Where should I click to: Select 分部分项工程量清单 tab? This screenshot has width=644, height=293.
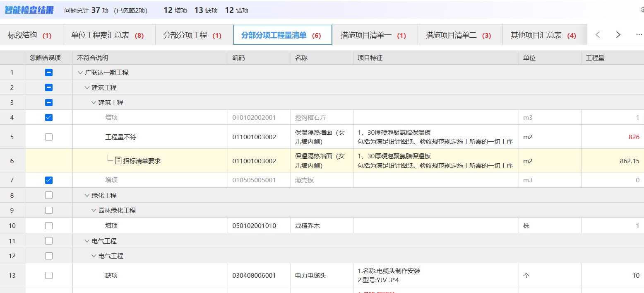tap(283, 35)
